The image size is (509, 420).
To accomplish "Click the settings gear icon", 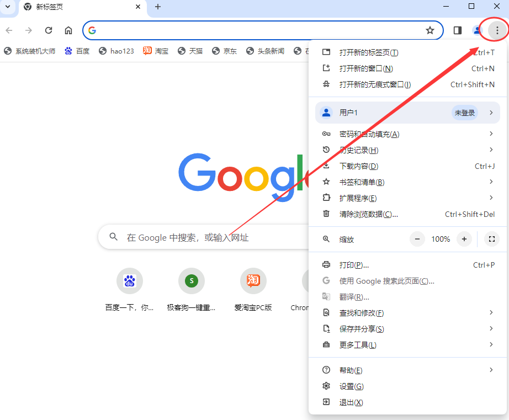I will tap(326, 386).
